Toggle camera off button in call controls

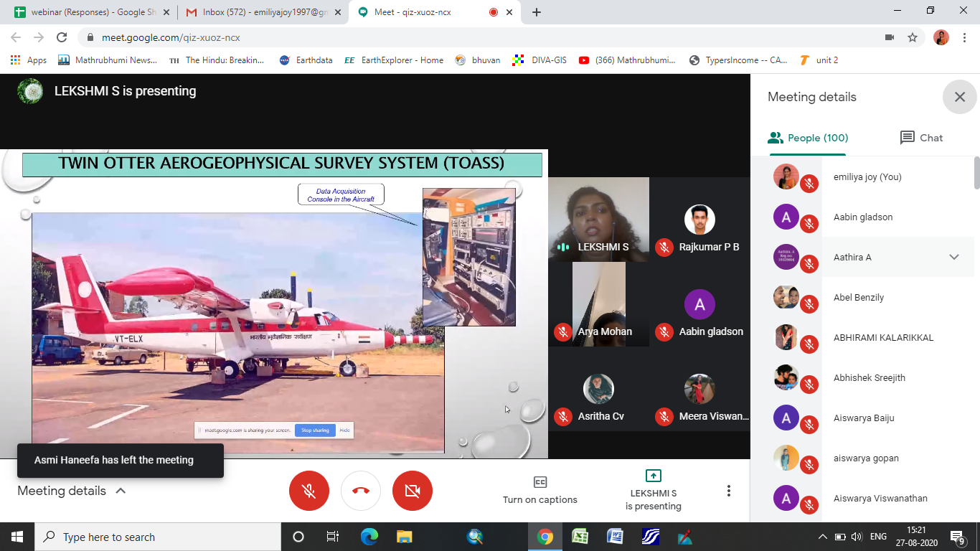pyautogui.click(x=412, y=491)
